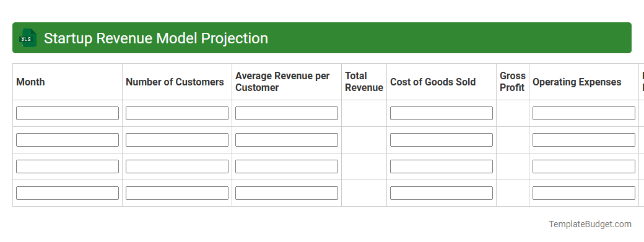644x242 pixels.
Task: Click the Number of Customers column header
Action: (x=177, y=82)
